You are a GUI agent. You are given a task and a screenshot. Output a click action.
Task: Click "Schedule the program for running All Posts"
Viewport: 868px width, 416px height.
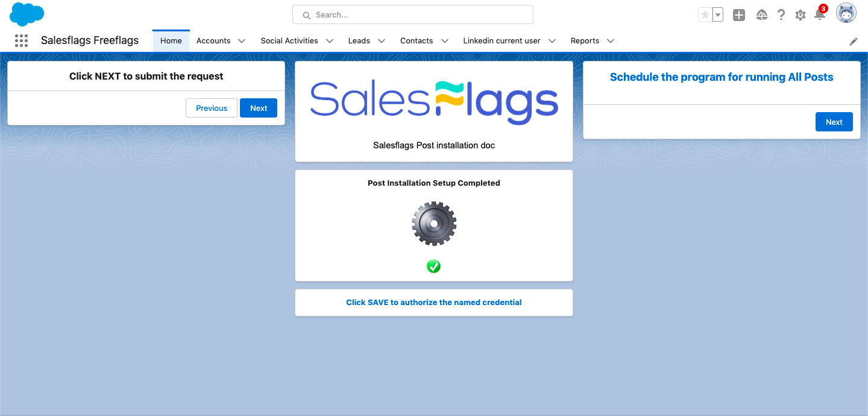722,77
